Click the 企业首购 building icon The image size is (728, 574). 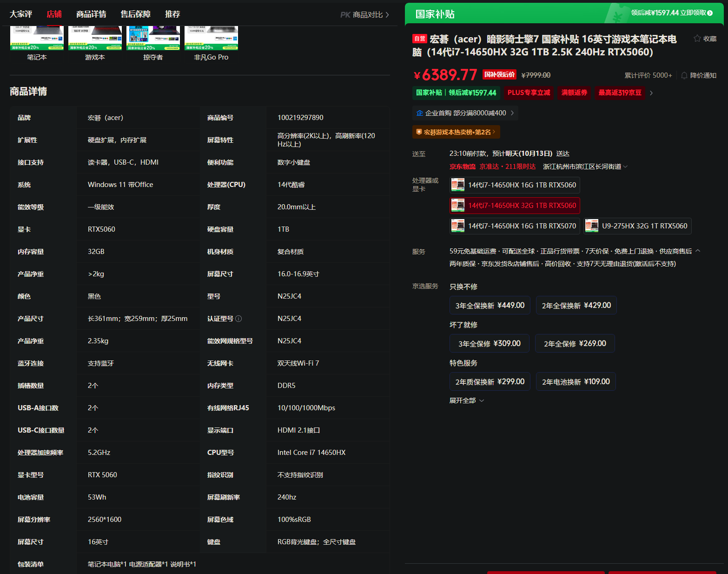tap(420, 113)
